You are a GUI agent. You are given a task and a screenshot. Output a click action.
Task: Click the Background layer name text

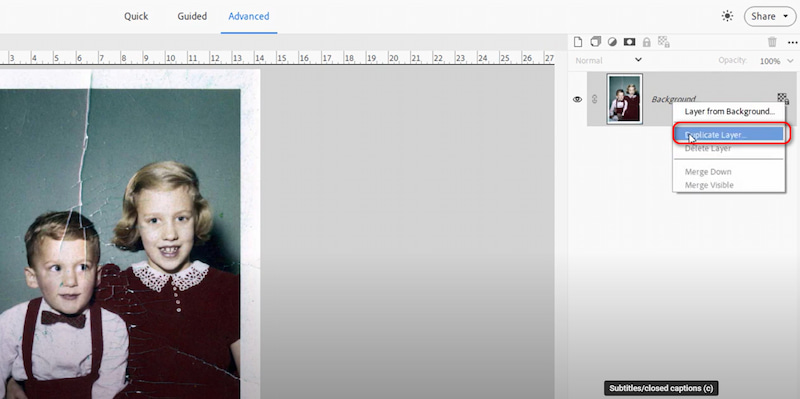coord(673,99)
